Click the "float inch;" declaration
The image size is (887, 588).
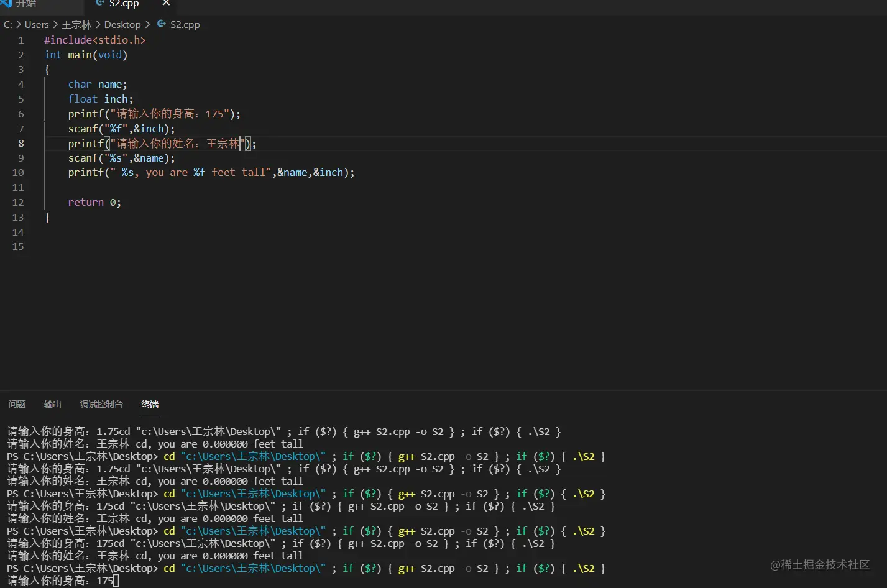pos(101,99)
